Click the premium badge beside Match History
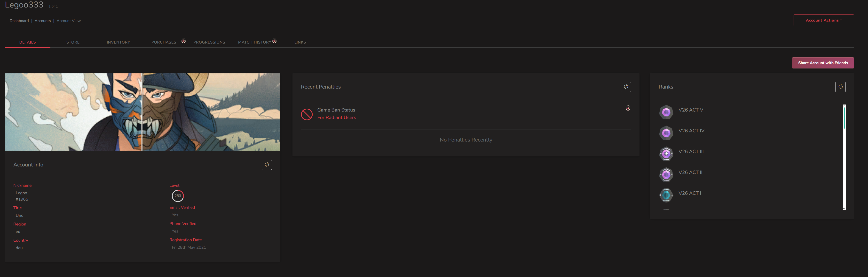The height and width of the screenshot is (277, 868). pyautogui.click(x=274, y=41)
